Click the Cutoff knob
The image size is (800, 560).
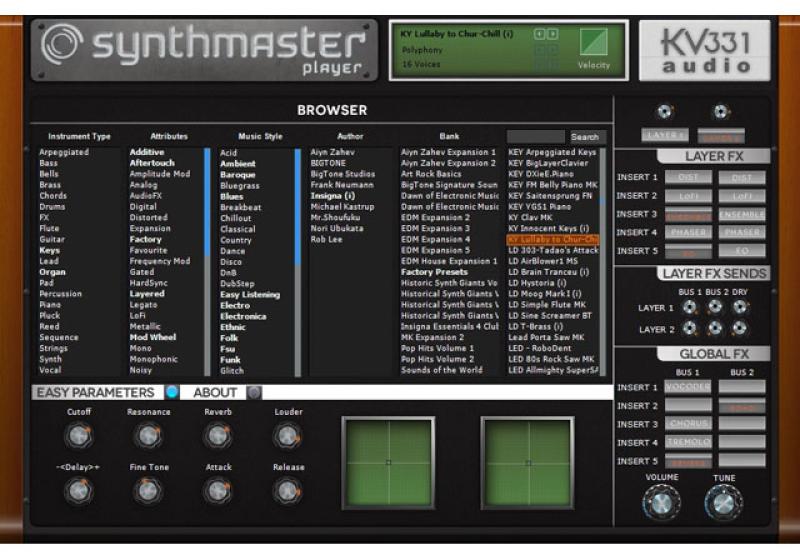(78, 435)
